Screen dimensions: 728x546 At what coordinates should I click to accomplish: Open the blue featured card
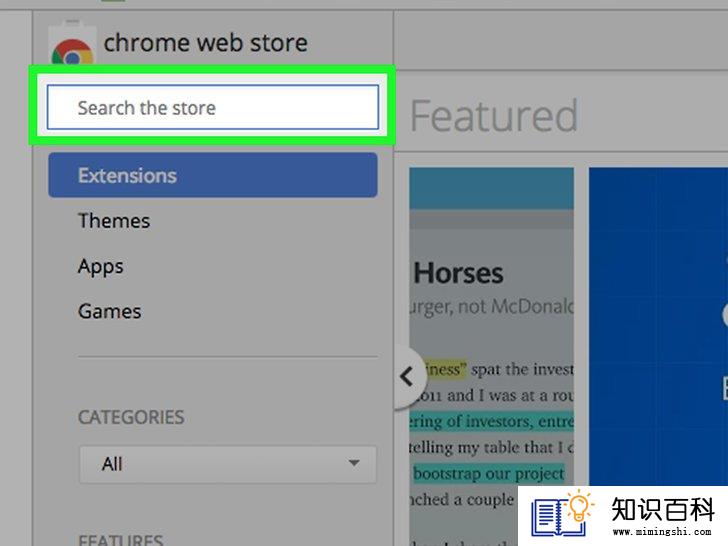pos(658,327)
